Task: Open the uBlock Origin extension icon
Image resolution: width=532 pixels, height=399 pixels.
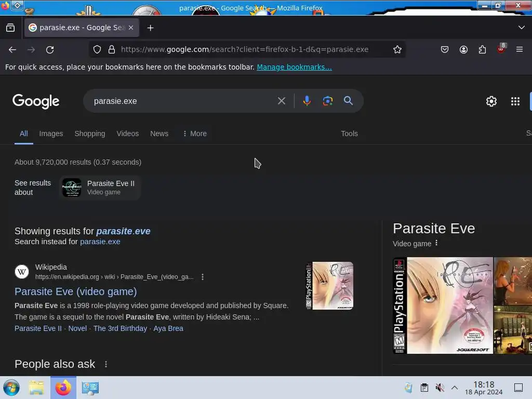Action: (x=501, y=49)
